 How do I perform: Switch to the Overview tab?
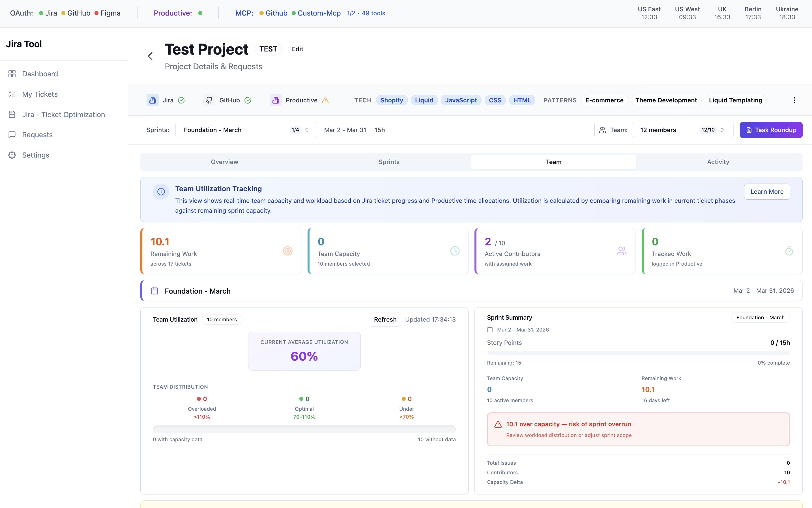point(224,162)
